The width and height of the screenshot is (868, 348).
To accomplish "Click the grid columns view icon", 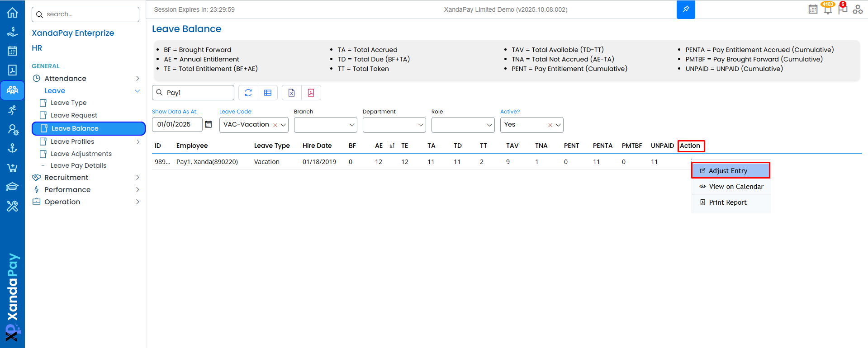I will [268, 93].
